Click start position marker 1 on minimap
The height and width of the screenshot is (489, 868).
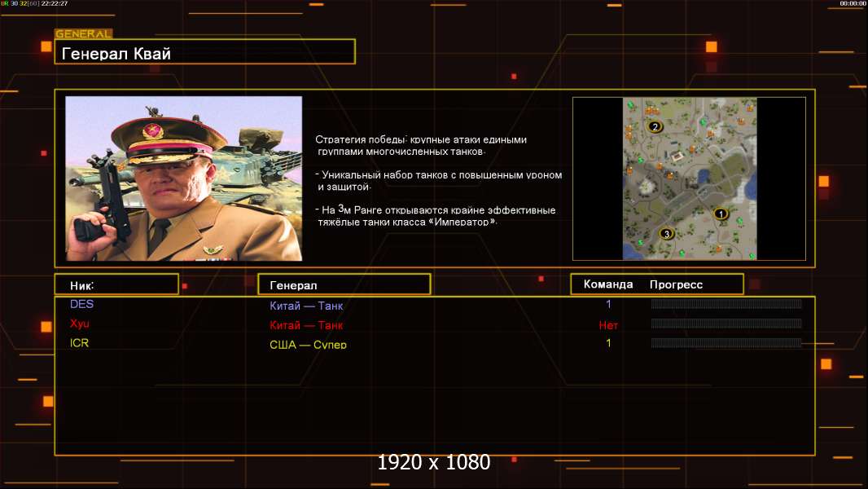719,214
